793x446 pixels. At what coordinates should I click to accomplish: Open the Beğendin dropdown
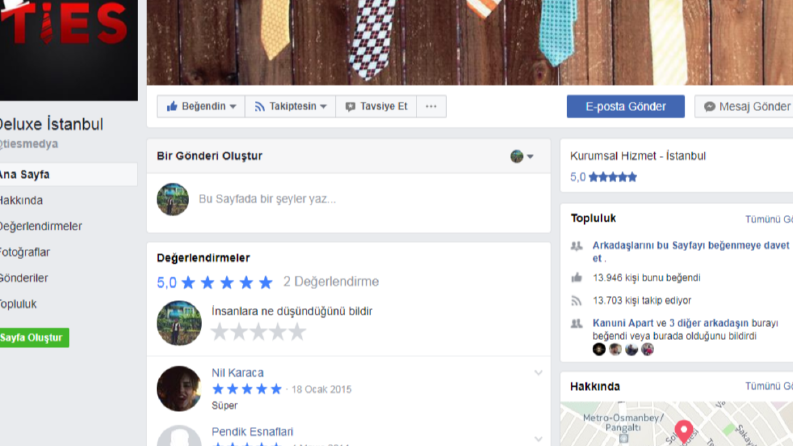233,107
